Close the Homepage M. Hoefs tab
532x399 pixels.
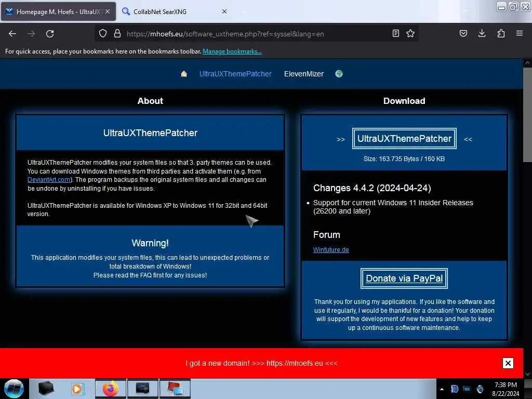[x=108, y=11]
